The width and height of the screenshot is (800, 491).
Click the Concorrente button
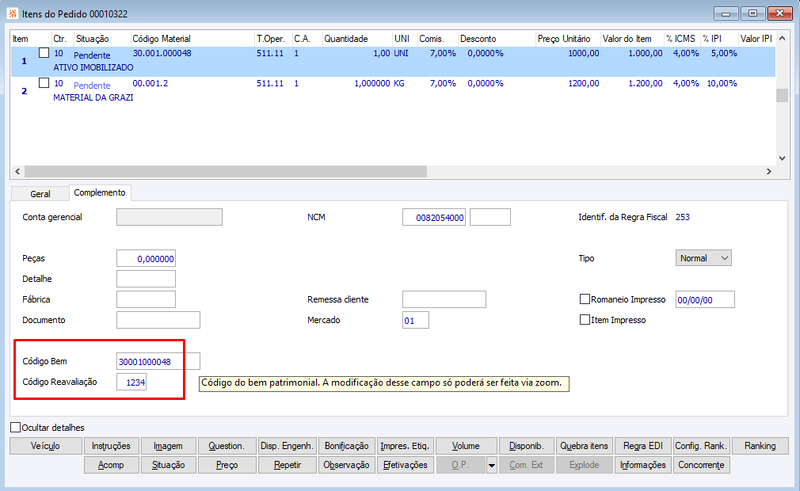point(701,465)
